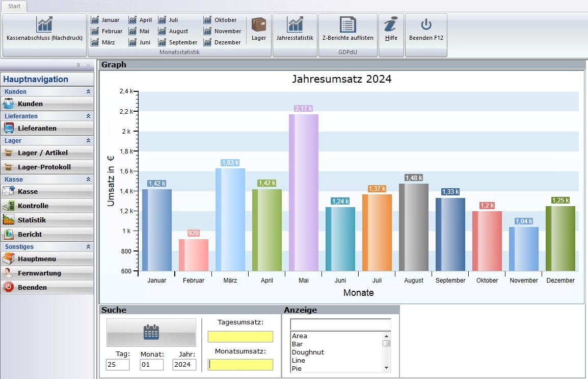Open Kunden in the navigation sidebar
The image size is (588, 379).
tap(47, 104)
